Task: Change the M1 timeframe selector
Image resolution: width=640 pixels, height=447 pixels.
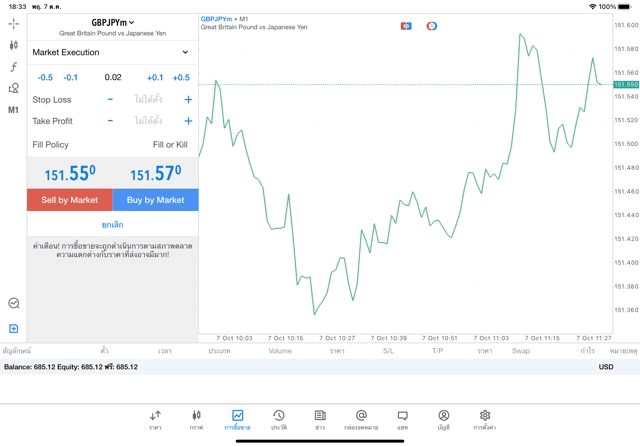Action: (14, 110)
